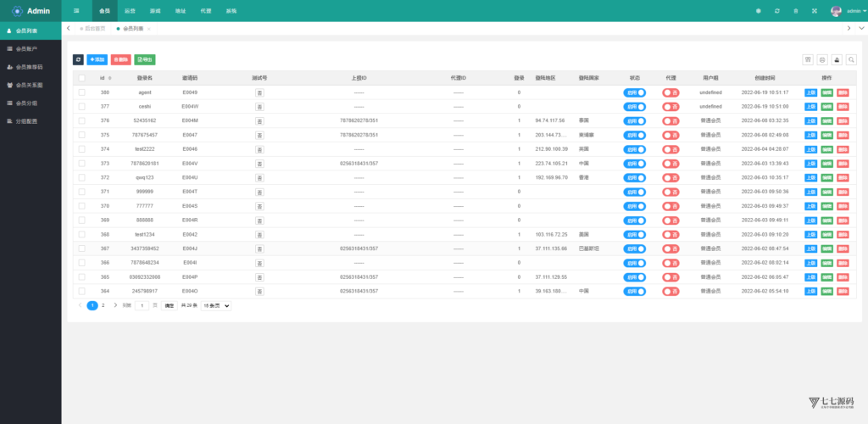Expand the tab options chevron at far right

tap(860, 28)
